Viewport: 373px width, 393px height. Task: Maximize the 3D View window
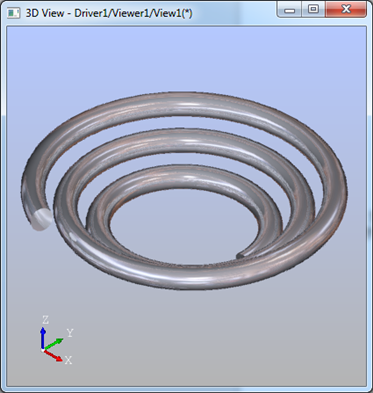coord(313,9)
